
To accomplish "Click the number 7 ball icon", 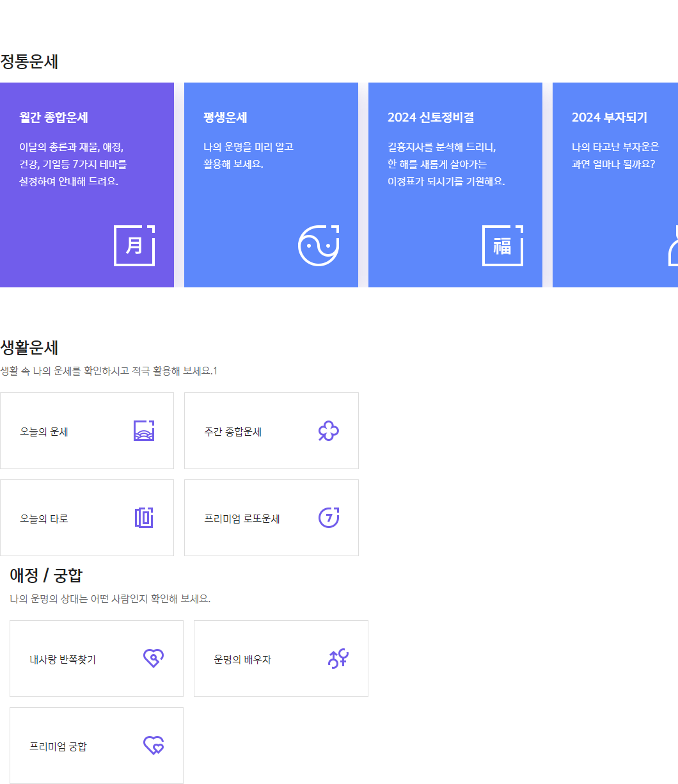I will (x=329, y=518).
